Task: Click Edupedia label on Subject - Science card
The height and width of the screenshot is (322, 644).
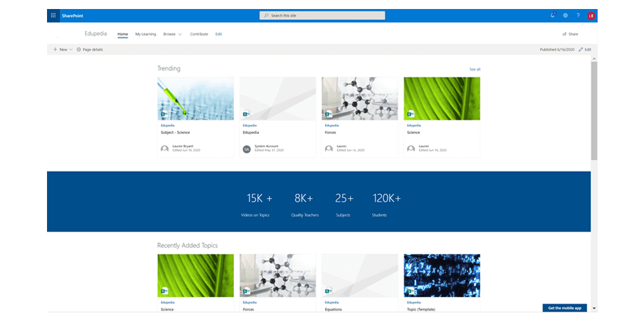Action: click(167, 126)
